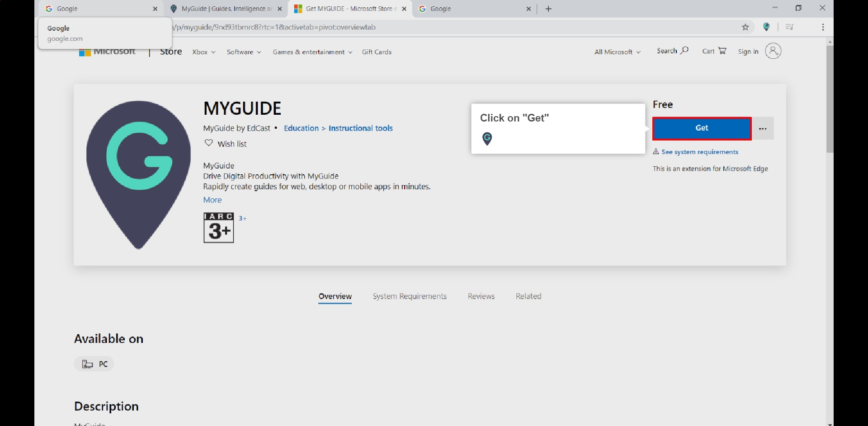Viewport: 868px width, 426px height.
Task: Bookmark this page with star icon
Action: tap(745, 27)
